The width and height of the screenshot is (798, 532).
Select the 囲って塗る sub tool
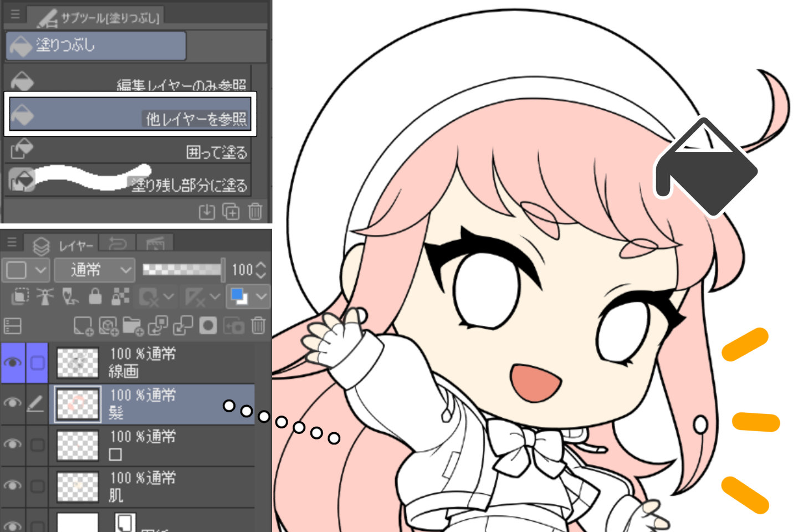click(x=127, y=151)
